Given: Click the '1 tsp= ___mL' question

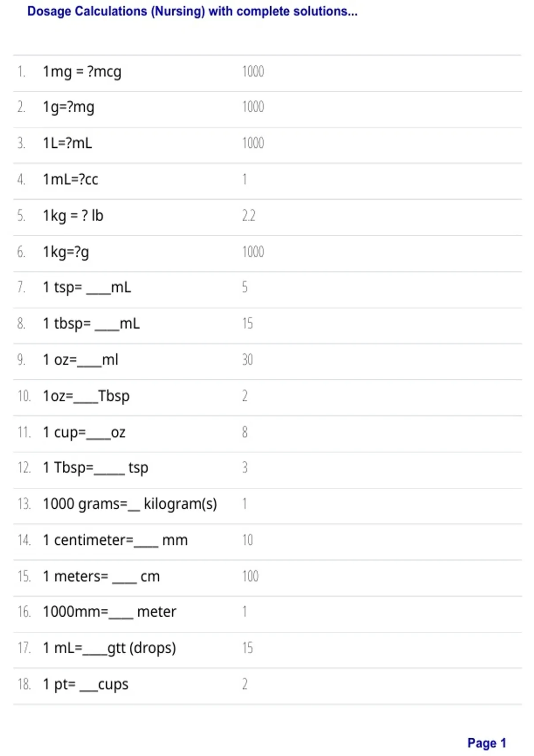Looking at the screenshot, I should coord(87,287).
